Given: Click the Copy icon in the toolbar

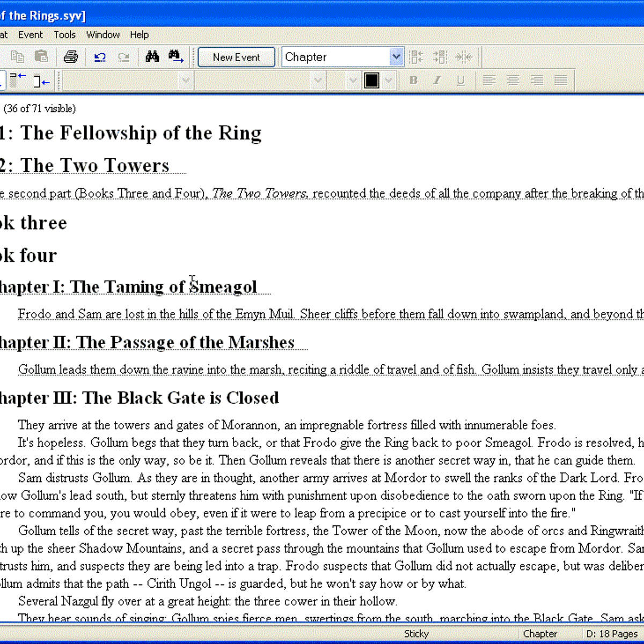Looking at the screenshot, I should [x=18, y=56].
